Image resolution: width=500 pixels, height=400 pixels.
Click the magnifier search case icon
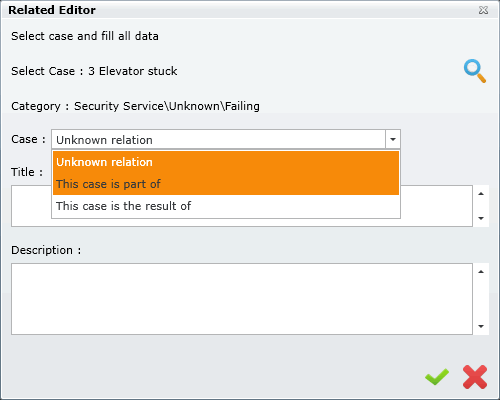pyautogui.click(x=475, y=71)
